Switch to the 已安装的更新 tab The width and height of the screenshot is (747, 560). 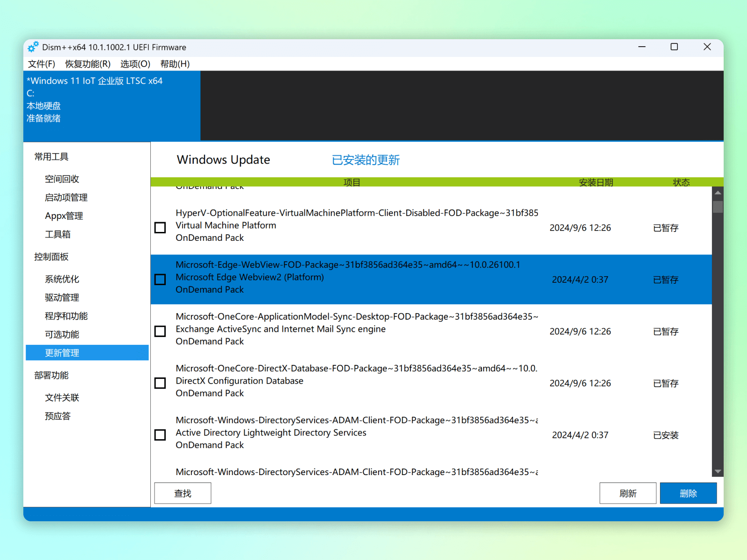[x=366, y=160]
